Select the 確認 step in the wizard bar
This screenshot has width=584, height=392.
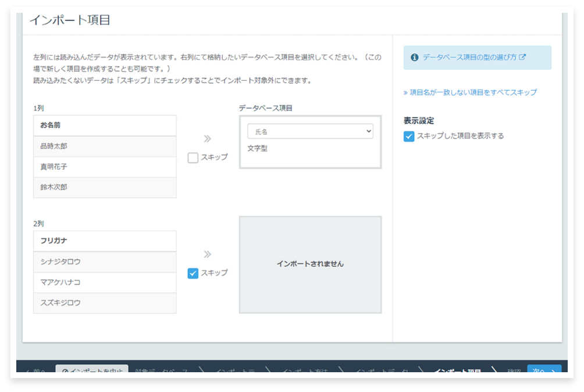point(514,372)
